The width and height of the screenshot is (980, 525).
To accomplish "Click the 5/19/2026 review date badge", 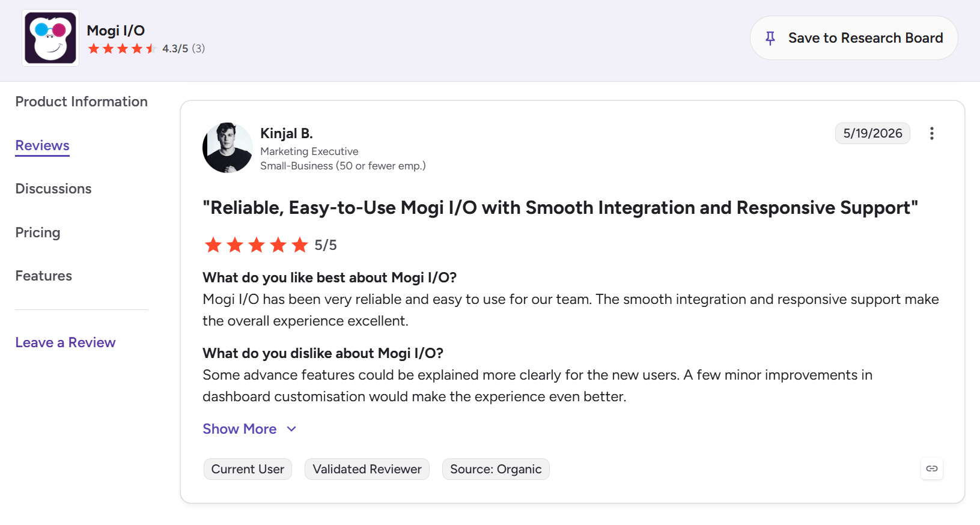I will pos(872,133).
